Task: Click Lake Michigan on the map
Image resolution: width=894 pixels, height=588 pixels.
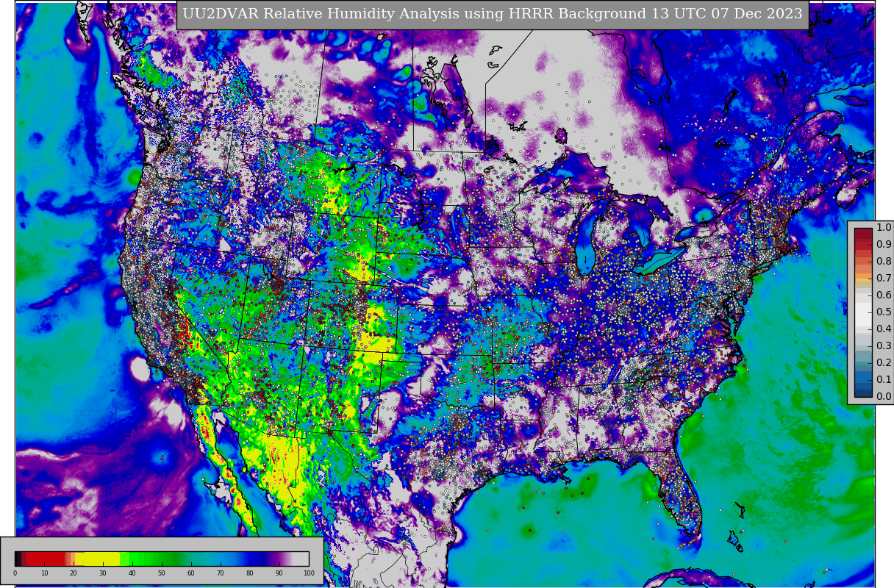Action: click(586, 239)
